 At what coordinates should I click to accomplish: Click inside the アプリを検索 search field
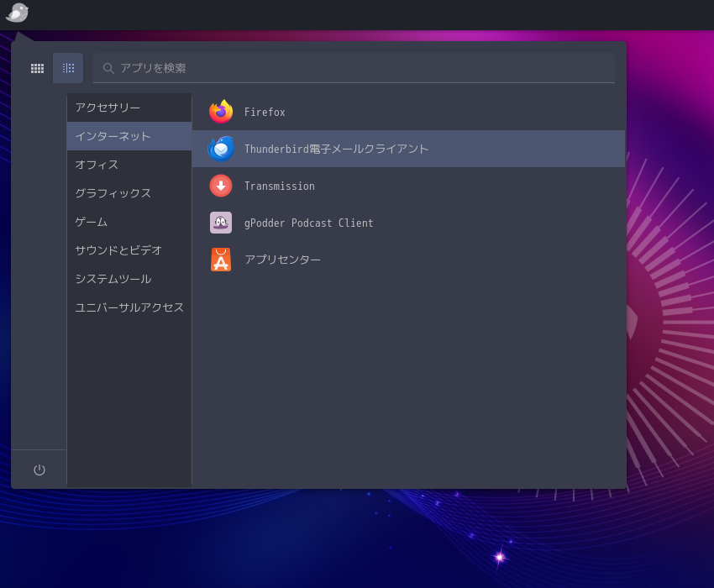pos(353,68)
